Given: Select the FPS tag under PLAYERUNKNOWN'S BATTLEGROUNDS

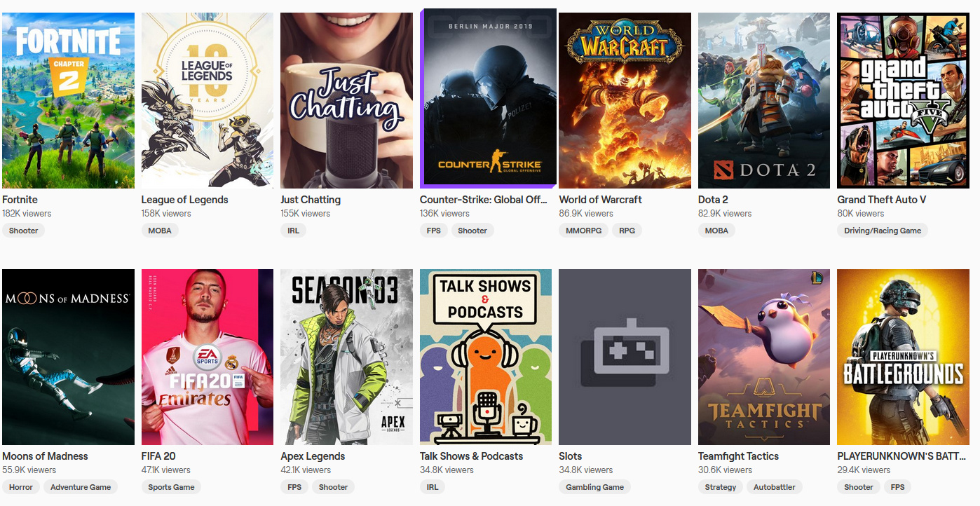Looking at the screenshot, I should 898,487.
